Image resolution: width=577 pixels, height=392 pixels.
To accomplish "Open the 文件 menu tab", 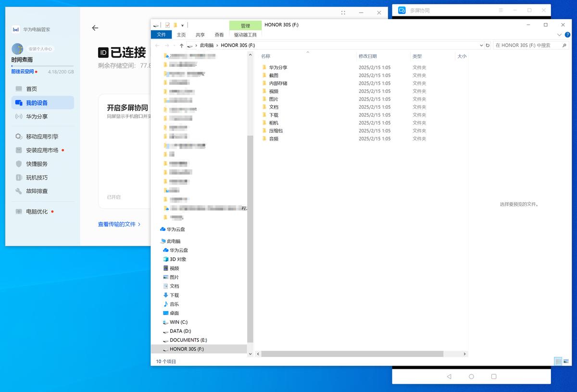I will point(161,35).
